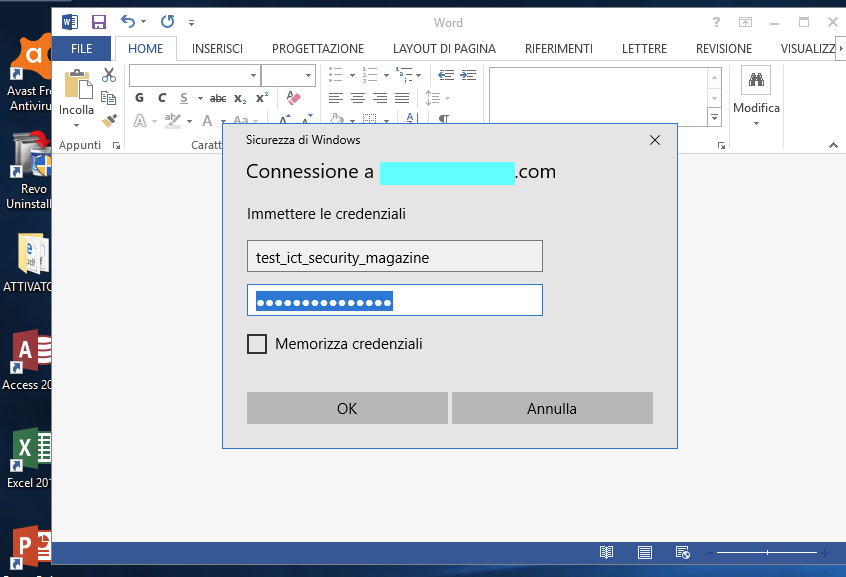Click the redo/repeat arrow icon
846x577 pixels.
pyautogui.click(x=167, y=22)
